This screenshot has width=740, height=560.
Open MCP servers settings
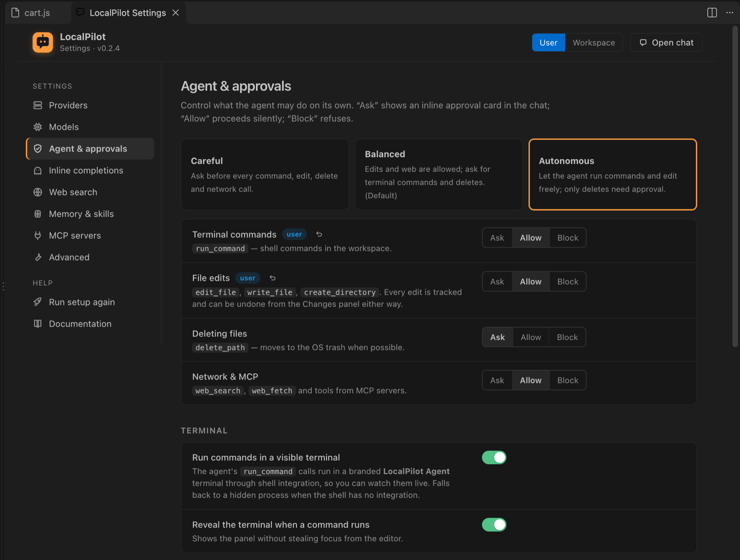tap(90, 236)
